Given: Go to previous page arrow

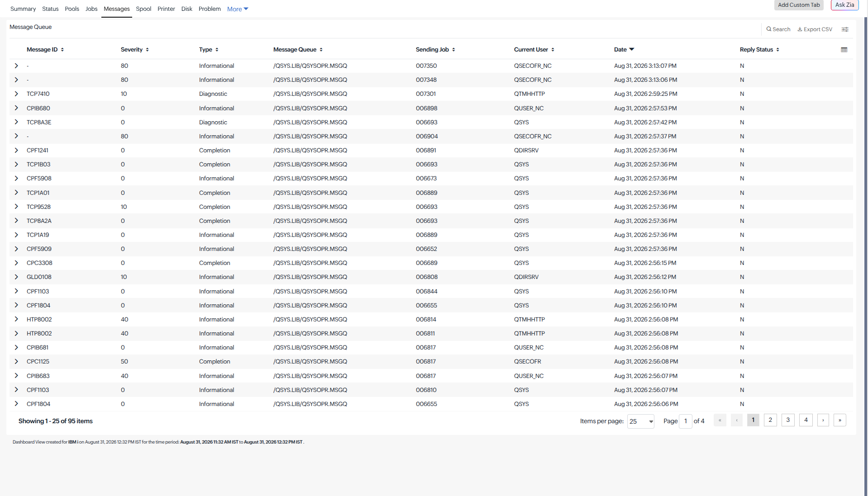Looking at the screenshot, I should tap(737, 420).
